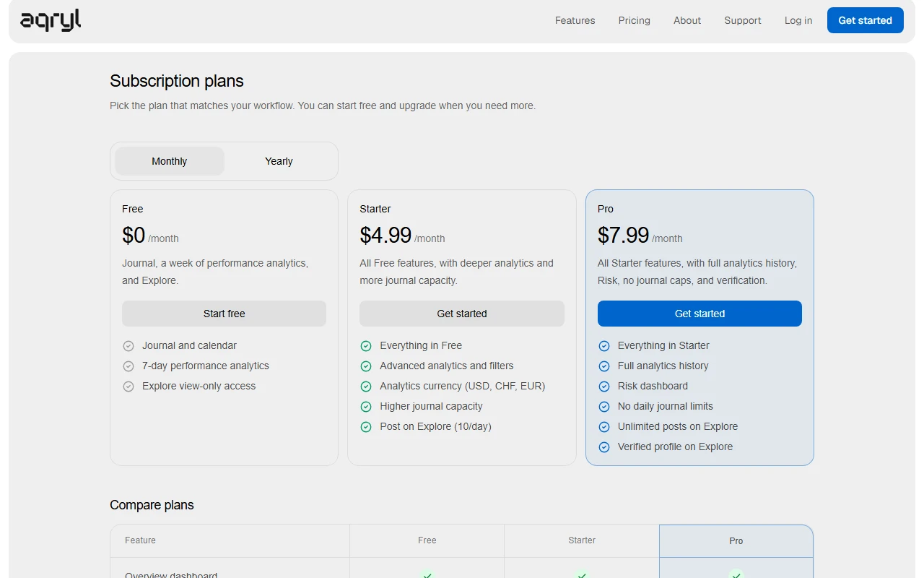Click the Free plan card title
924x578 pixels.
click(133, 209)
